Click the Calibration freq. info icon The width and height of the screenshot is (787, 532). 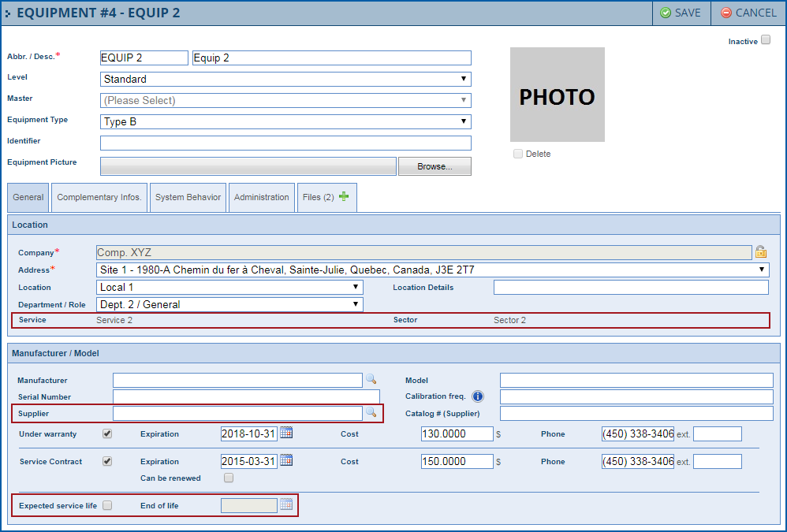click(477, 396)
